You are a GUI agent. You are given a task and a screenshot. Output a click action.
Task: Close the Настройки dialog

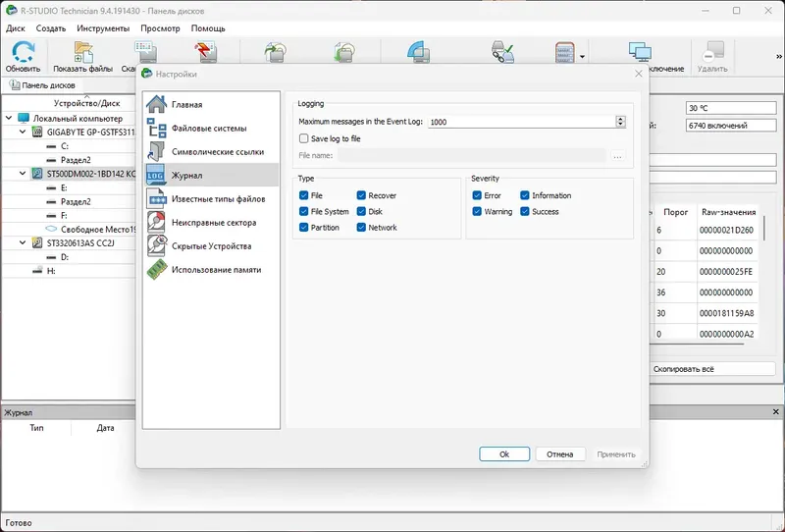(639, 75)
